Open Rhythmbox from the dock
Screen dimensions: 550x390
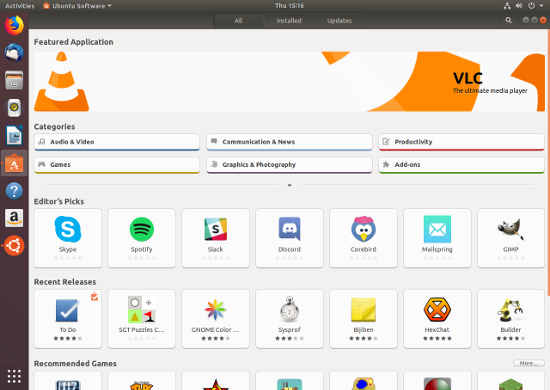(14, 108)
